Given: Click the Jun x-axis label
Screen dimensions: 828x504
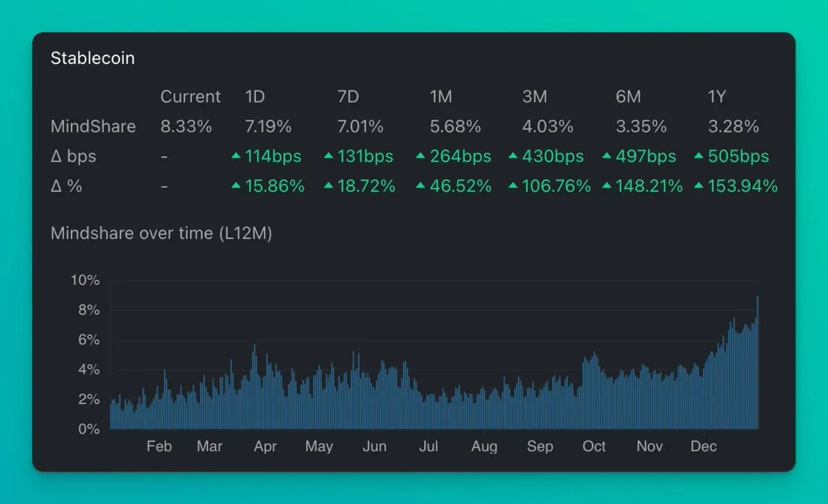Looking at the screenshot, I should point(375,446).
